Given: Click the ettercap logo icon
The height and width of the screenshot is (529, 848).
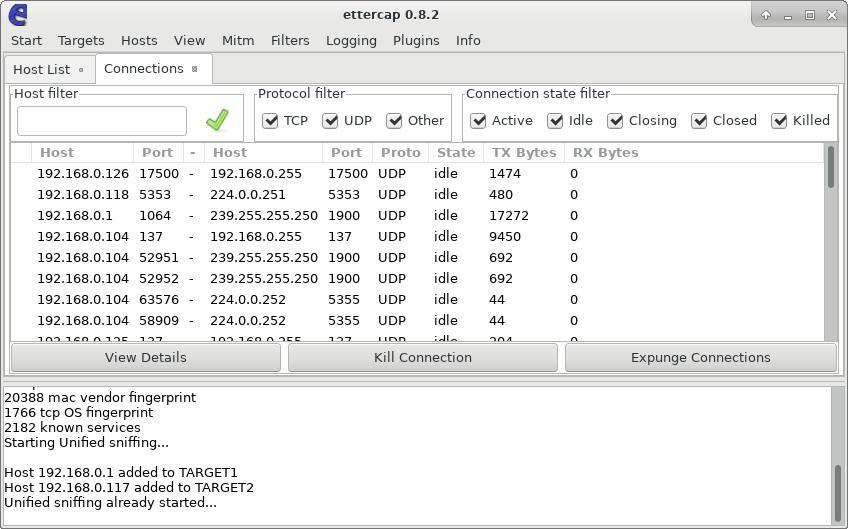Looking at the screenshot, I should coord(18,15).
